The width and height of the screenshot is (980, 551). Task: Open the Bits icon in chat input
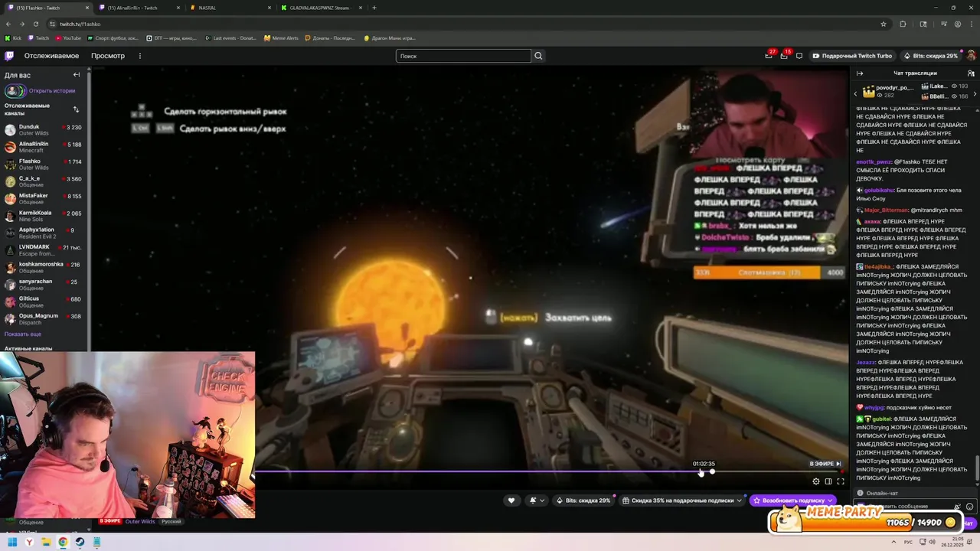coord(958,507)
